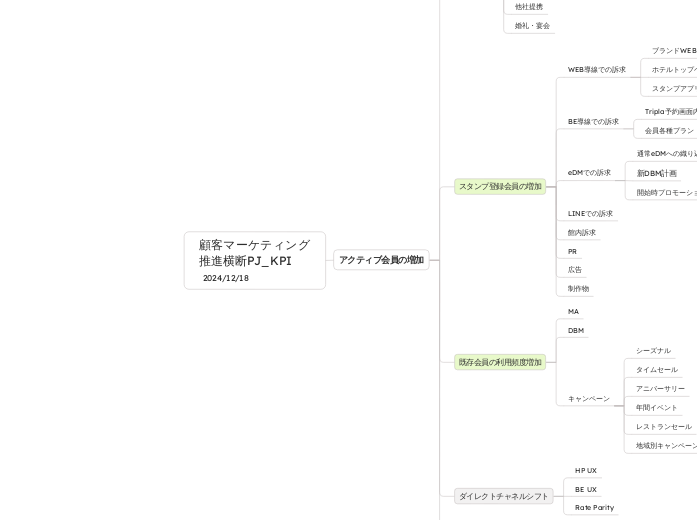Viewport: 697px width, 520px height.
Task: Click the 他社提携 branch
Action: [529, 7]
